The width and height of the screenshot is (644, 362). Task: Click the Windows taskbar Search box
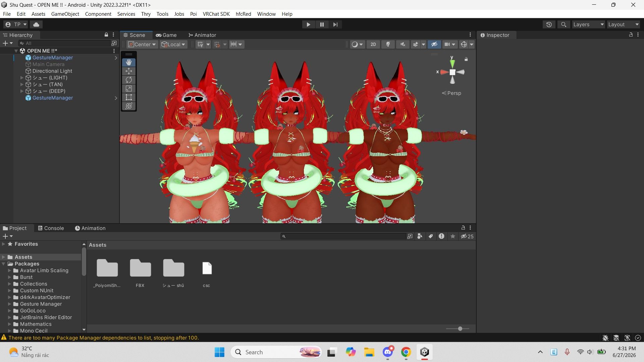click(x=276, y=352)
